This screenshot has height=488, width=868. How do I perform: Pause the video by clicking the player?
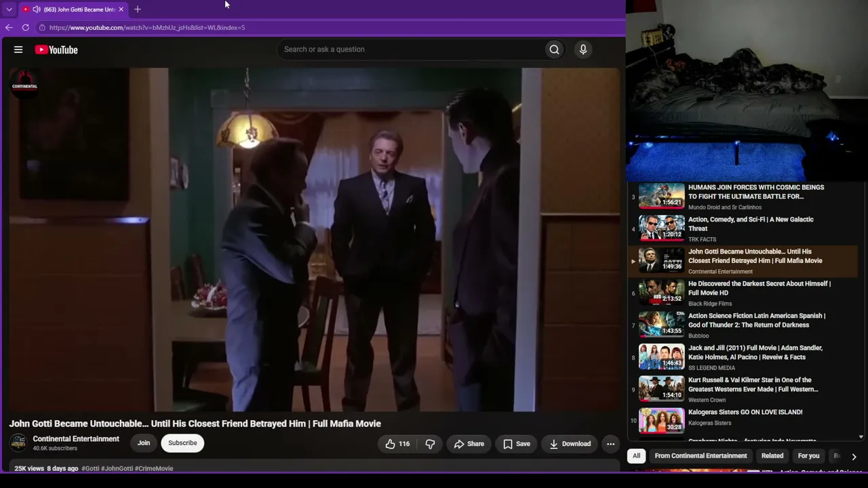(315, 239)
